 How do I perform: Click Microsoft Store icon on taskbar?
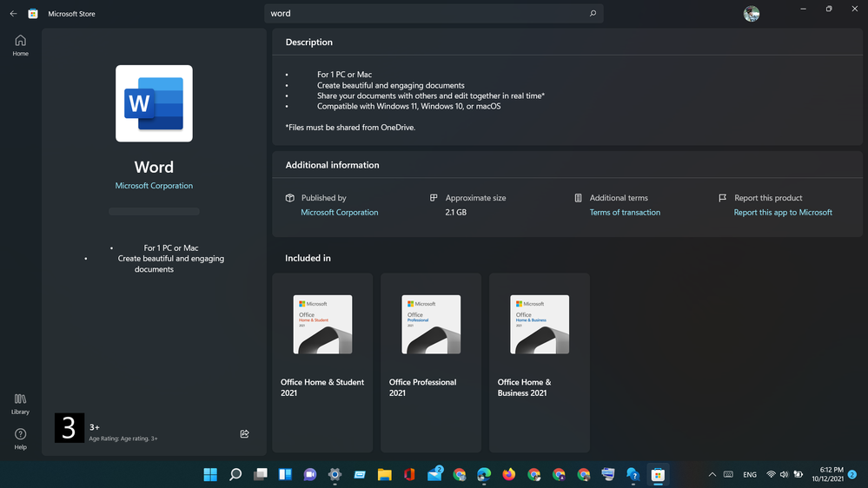(658, 474)
